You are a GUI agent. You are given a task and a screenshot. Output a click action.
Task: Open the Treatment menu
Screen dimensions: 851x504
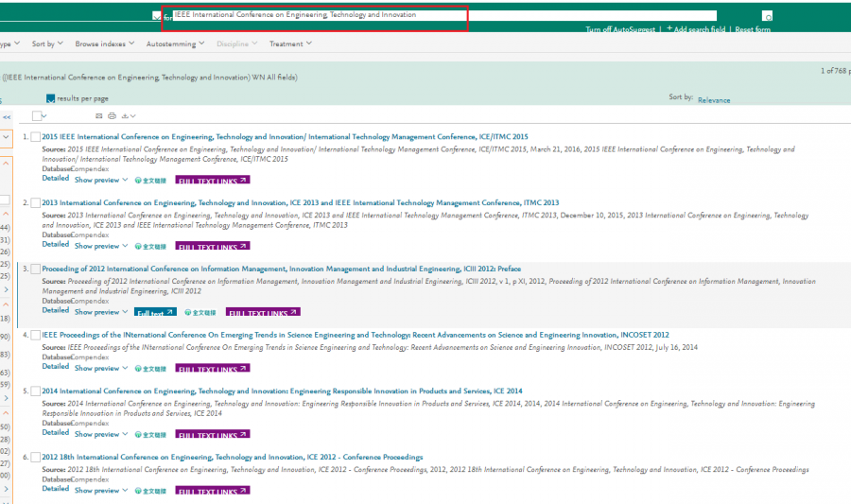pos(289,43)
